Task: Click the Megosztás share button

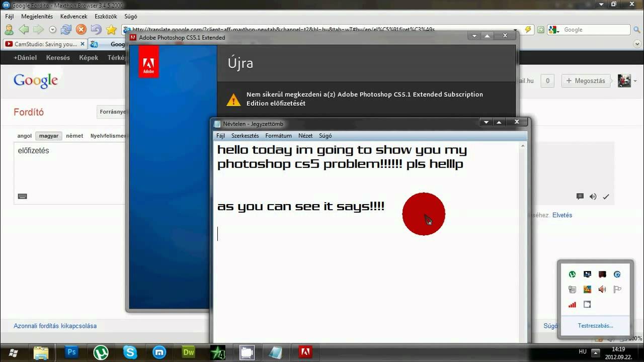Action: pos(586,80)
